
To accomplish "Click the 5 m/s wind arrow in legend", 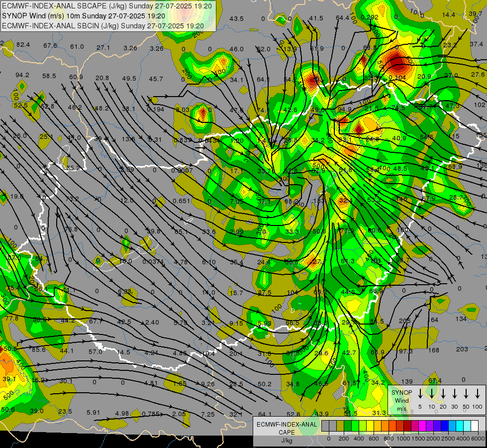I will click(420, 394).
